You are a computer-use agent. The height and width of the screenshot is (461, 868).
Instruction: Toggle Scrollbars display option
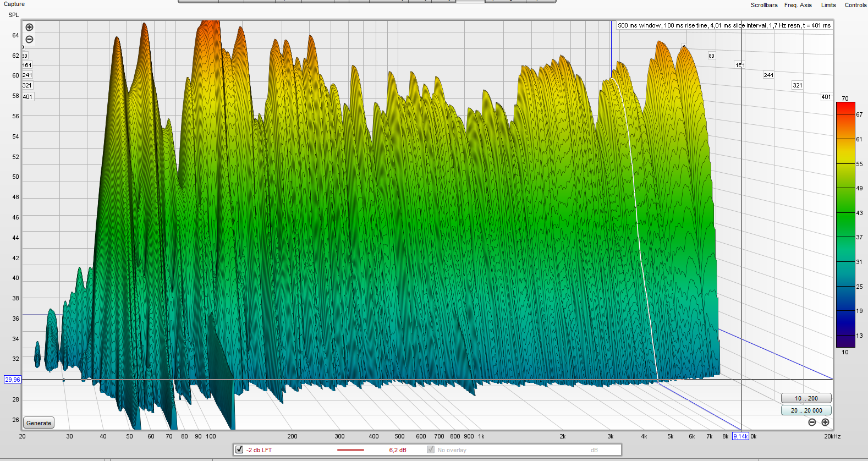click(x=764, y=5)
